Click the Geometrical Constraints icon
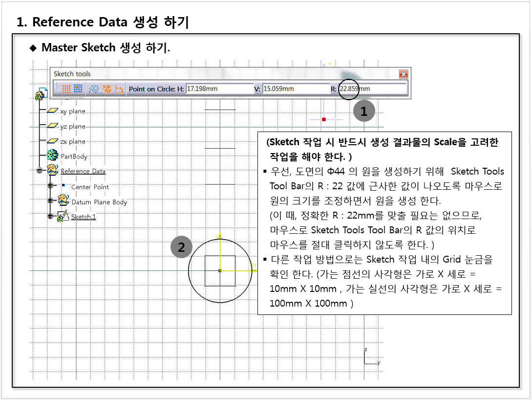Image resolution: width=532 pixels, height=400 pixels. pos(107,89)
